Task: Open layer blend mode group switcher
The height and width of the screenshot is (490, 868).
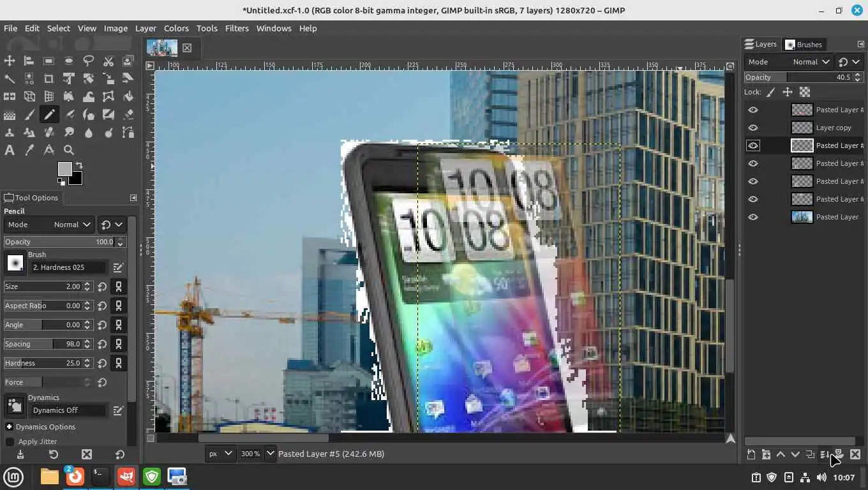Action: (x=849, y=62)
